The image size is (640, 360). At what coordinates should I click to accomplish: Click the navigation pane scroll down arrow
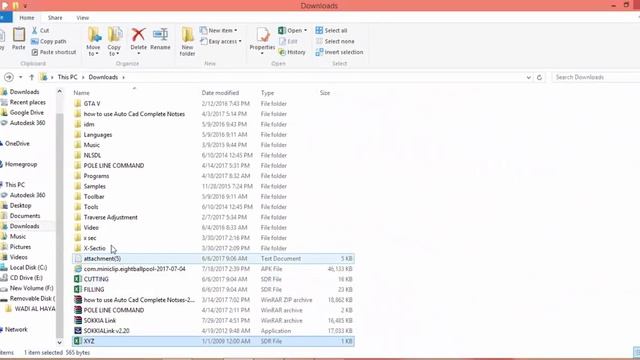[x=60, y=342]
